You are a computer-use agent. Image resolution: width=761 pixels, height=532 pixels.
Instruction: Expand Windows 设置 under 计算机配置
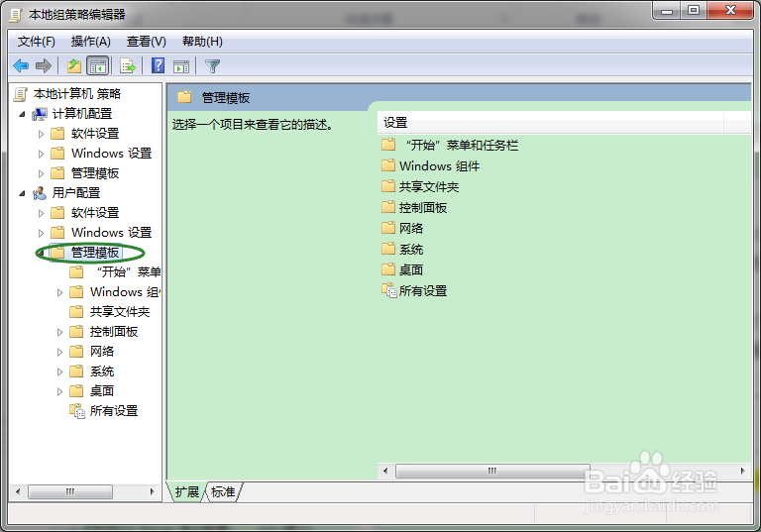(42, 154)
